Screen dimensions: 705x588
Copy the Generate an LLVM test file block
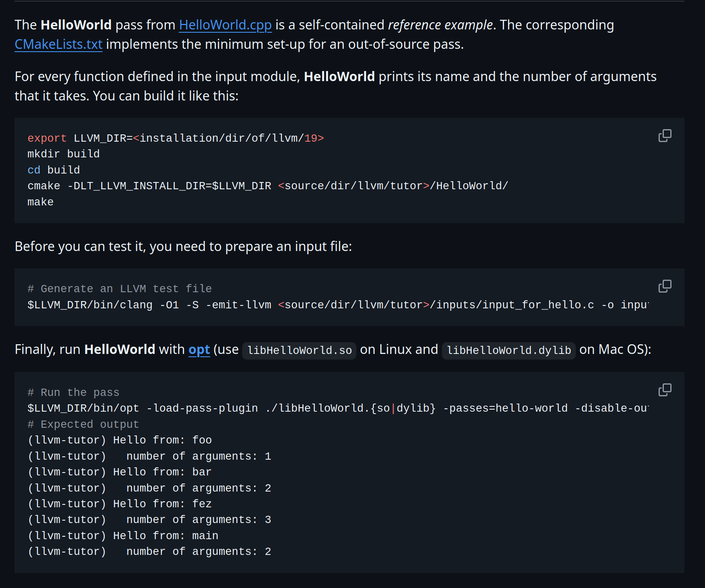click(x=665, y=286)
